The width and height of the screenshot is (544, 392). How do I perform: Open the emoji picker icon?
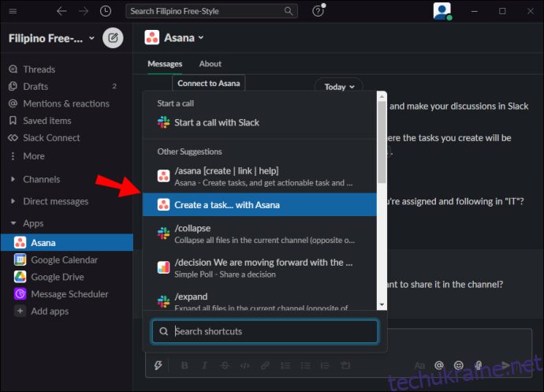coord(459,365)
